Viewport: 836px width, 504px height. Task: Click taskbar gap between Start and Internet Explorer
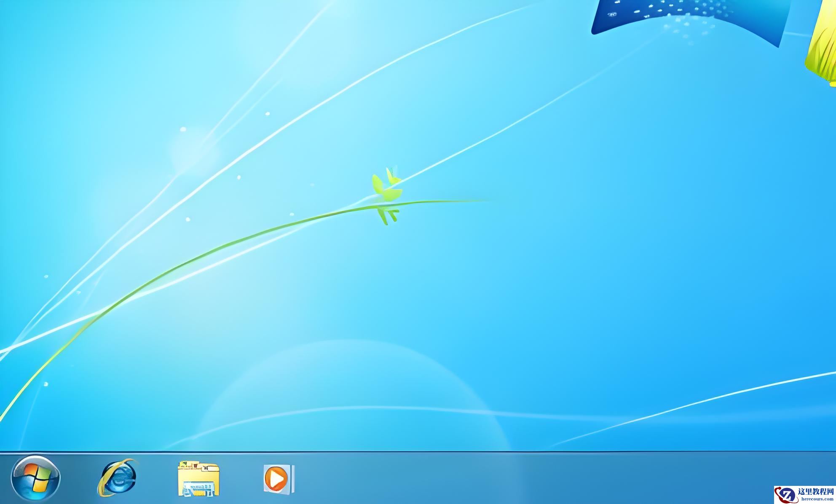tap(78, 479)
